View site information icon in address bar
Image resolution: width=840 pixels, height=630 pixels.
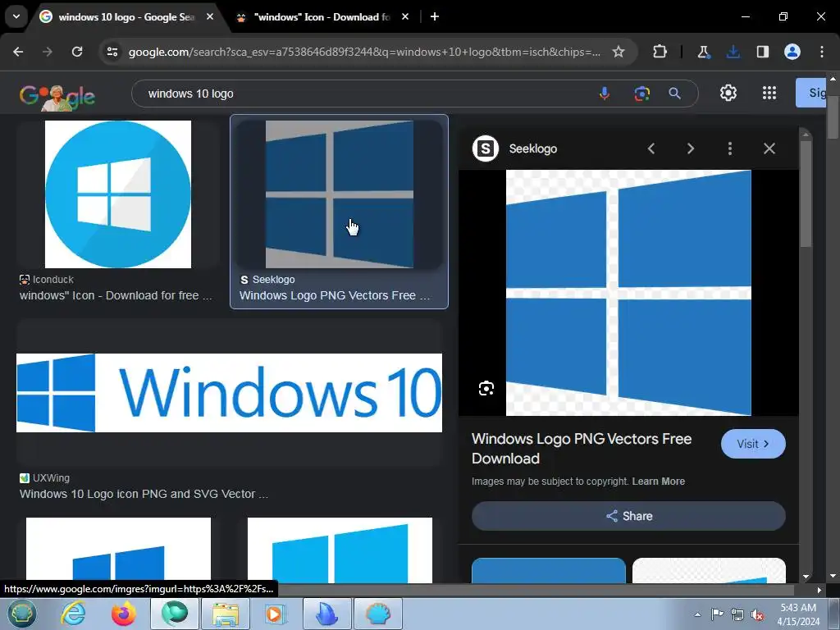[112, 52]
